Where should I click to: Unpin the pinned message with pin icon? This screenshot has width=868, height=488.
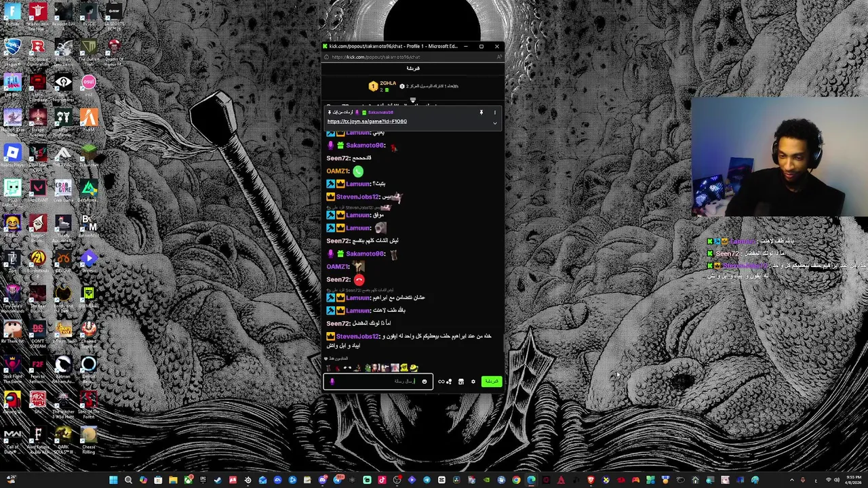click(481, 113)
